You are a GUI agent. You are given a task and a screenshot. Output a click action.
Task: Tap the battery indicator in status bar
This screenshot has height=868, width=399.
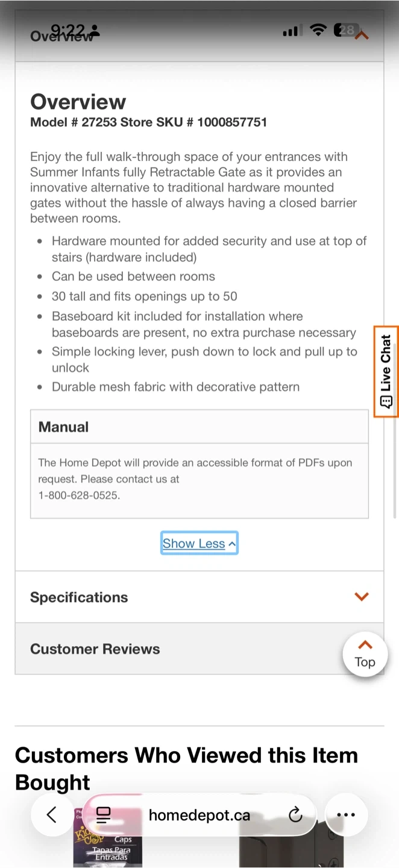347,30
